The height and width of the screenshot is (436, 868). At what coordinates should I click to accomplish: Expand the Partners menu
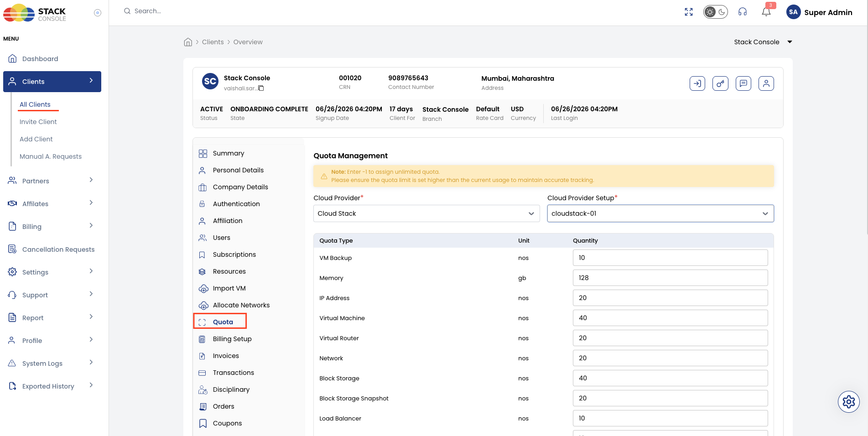coord(52,181)
